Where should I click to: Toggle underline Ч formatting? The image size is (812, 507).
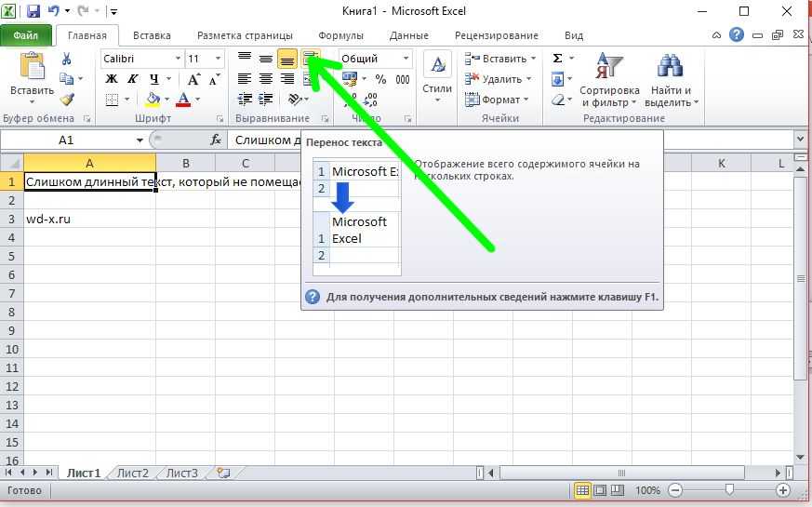153,79
